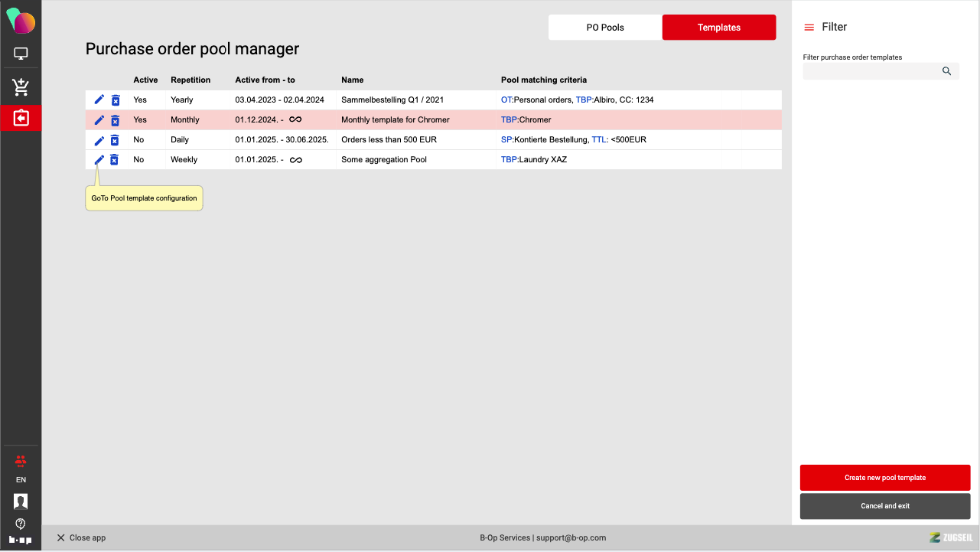The height and width of the screenshot is (552, 980).
Task: Delete the Some aggregation Pool template
Action: point(114,160)
